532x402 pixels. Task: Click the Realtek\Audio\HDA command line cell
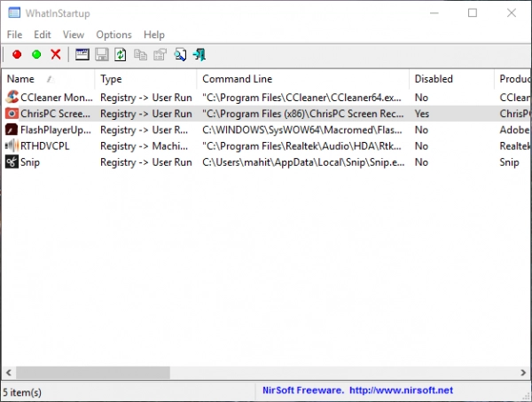tap(301, 146)
